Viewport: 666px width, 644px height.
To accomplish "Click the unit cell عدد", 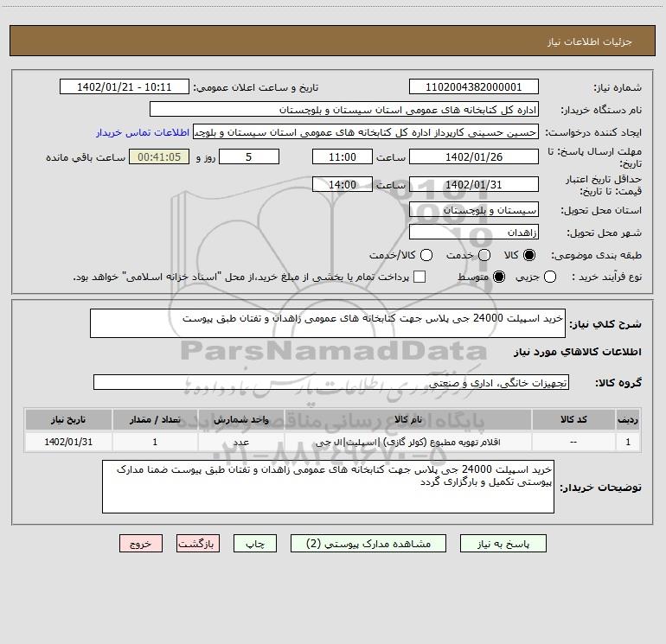I will [240, 442].
